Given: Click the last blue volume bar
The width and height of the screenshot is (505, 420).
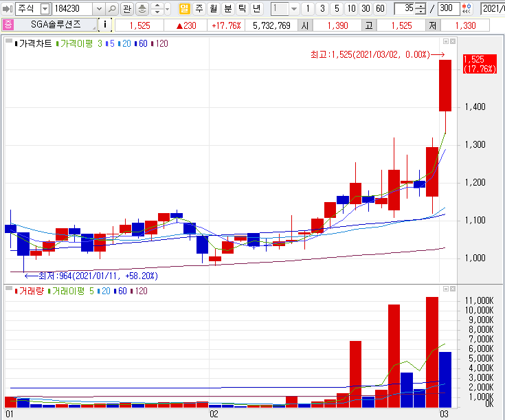Looking at the screenshot, I should (x=445, y=379).
